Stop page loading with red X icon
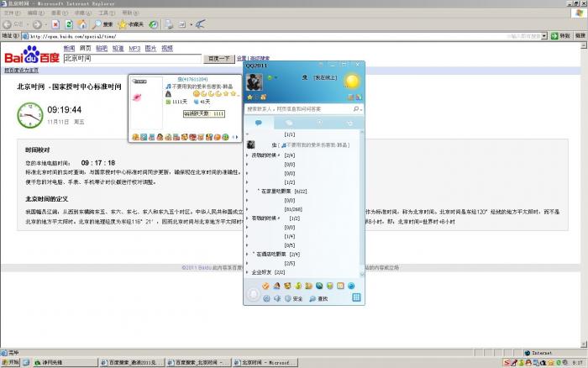Image resolution: width=588 pixels, height=368 pixels. coord(55,24)
